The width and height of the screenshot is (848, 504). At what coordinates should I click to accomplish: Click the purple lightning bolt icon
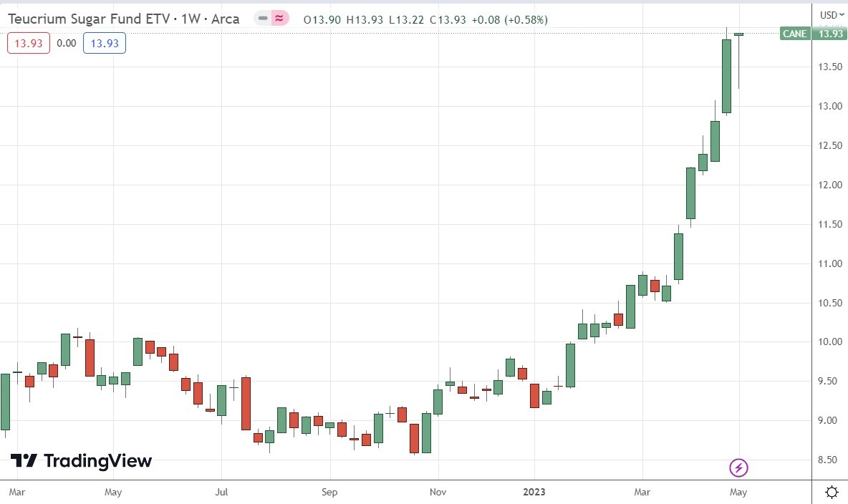(x=738, y=468)
